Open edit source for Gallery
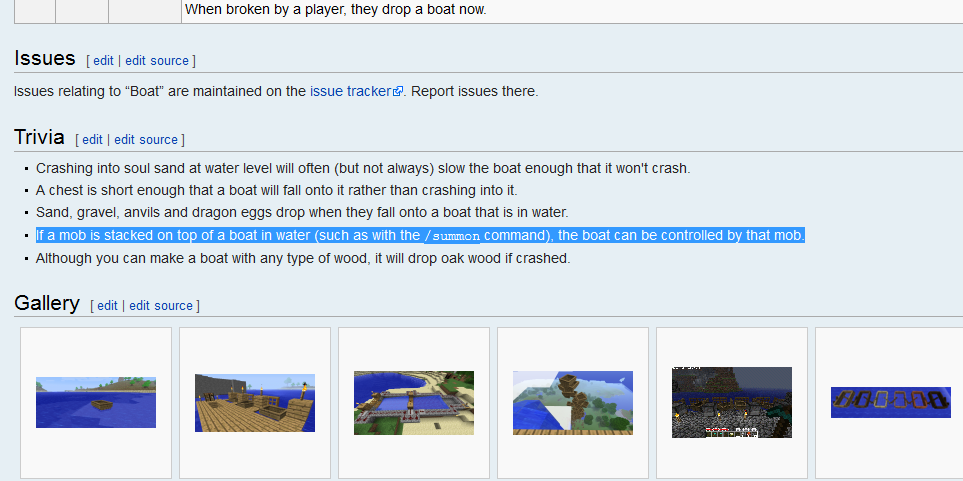 (x=161, y=305)
